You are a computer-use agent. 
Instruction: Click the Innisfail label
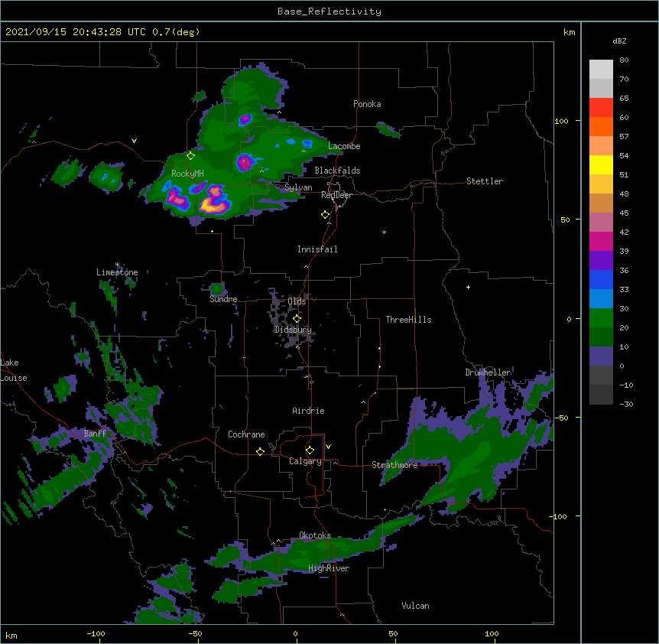point(317,249)
